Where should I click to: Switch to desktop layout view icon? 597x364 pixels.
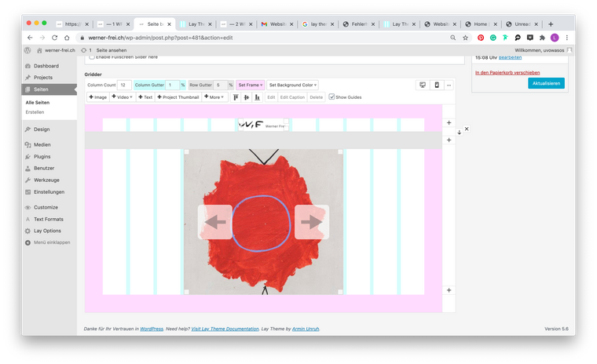(x=423, y=85)
